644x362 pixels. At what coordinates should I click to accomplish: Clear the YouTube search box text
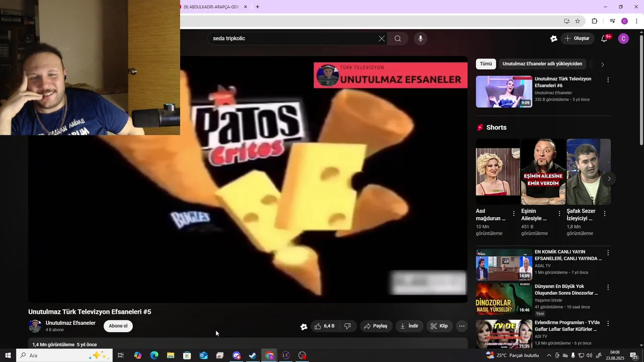[x=381, y=39]
